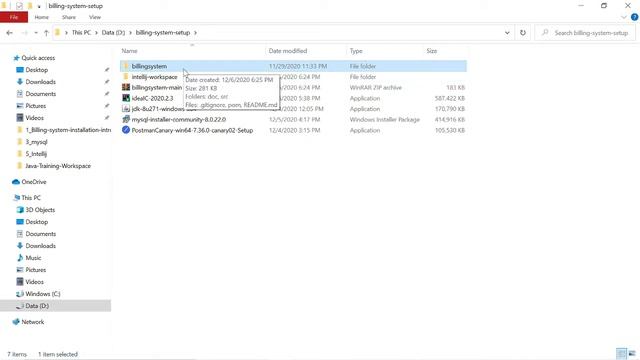Open Music under This PC
Viewport: 640px width, 360px height.
(33, 258)
